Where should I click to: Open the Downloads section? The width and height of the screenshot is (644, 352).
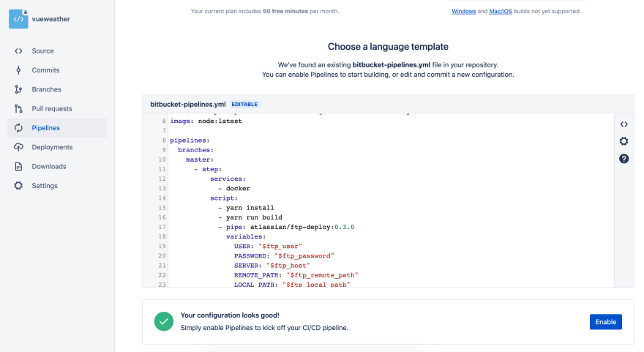pos(57,166)
